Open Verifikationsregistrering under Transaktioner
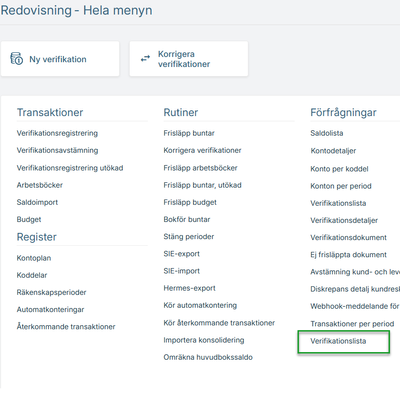Screen dimensions: 400x400 (57, 133)
